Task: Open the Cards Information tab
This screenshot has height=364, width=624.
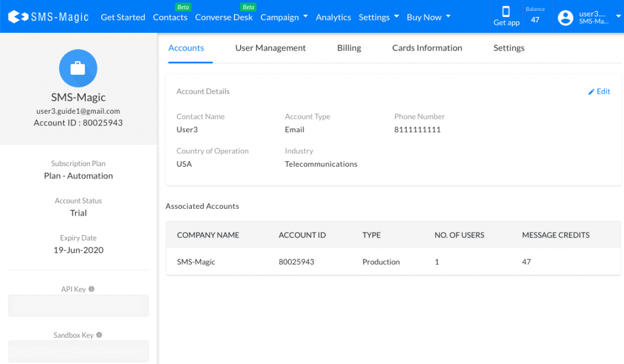Action: 427,47
